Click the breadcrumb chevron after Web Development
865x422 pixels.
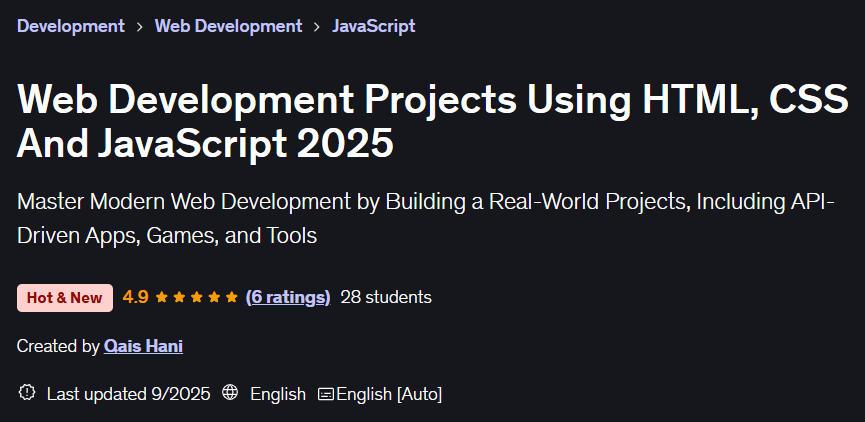(317, 26)
